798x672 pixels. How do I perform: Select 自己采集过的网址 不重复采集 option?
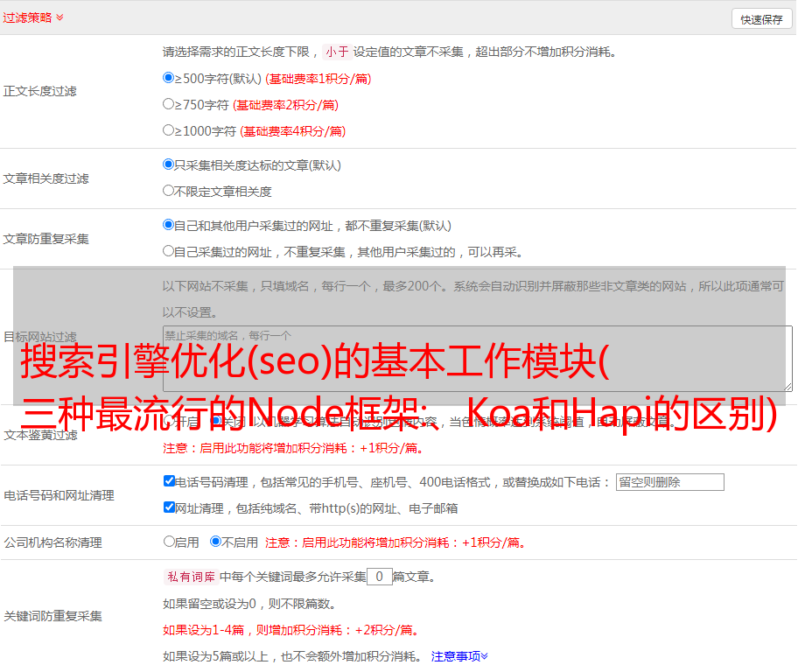(168, 251)
